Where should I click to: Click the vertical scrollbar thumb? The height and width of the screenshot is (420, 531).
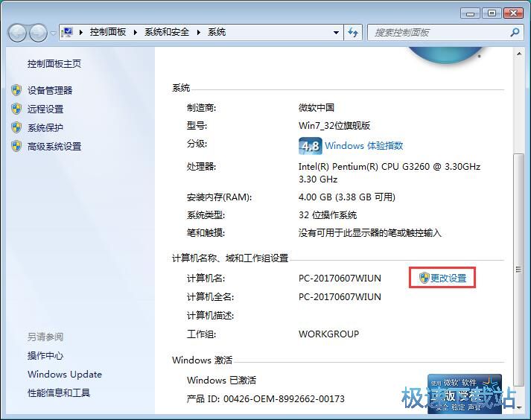point(518,270)
